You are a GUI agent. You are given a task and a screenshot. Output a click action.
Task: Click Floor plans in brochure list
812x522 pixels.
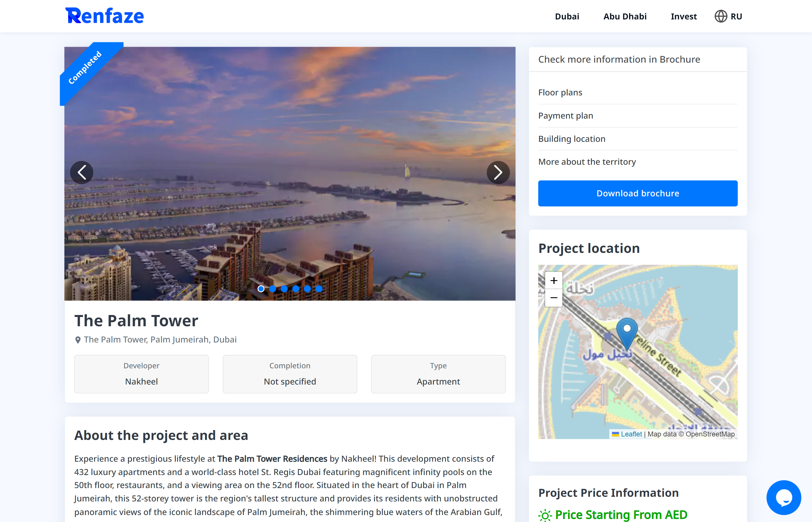[x=638, y=93]
